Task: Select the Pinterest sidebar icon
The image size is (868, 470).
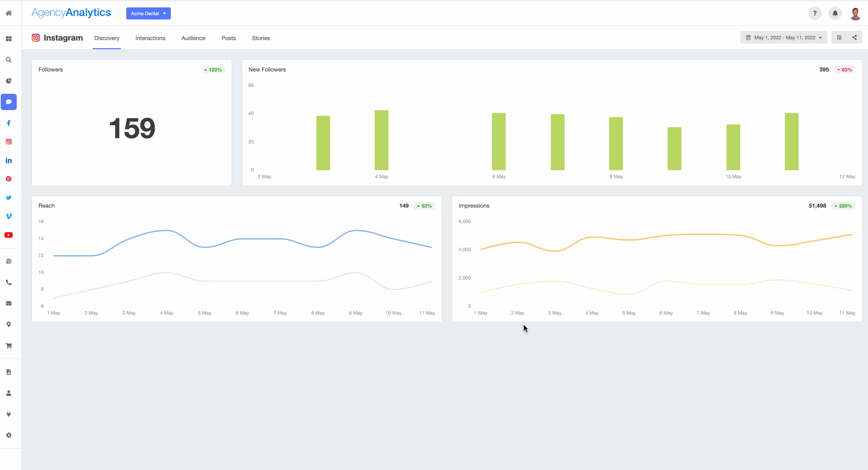Action: tap(9, 178)
